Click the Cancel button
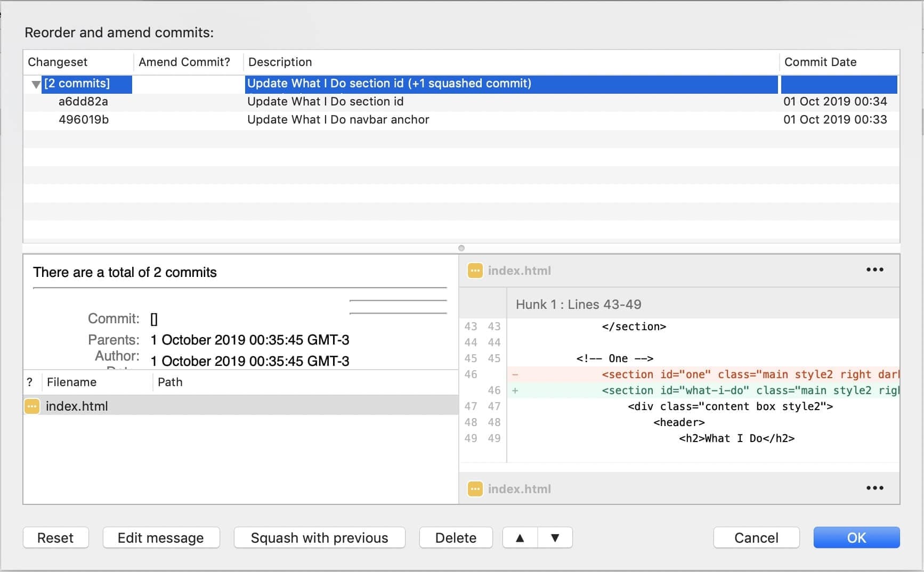 pos(756,538)
